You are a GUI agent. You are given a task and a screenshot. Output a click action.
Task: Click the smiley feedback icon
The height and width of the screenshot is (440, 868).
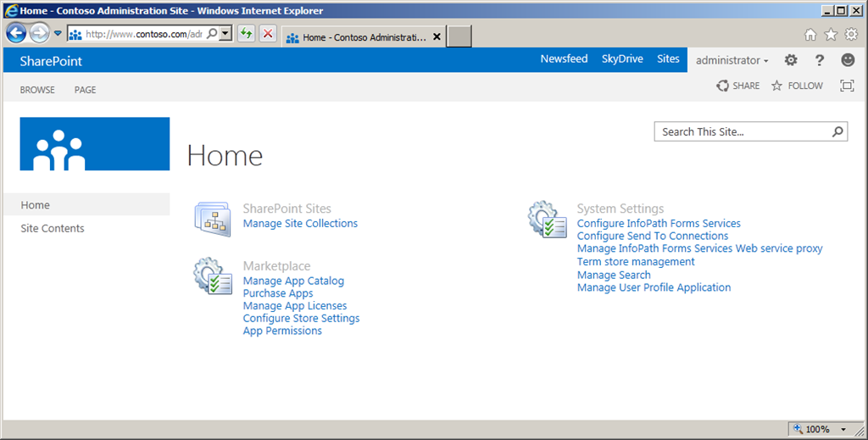848,60
